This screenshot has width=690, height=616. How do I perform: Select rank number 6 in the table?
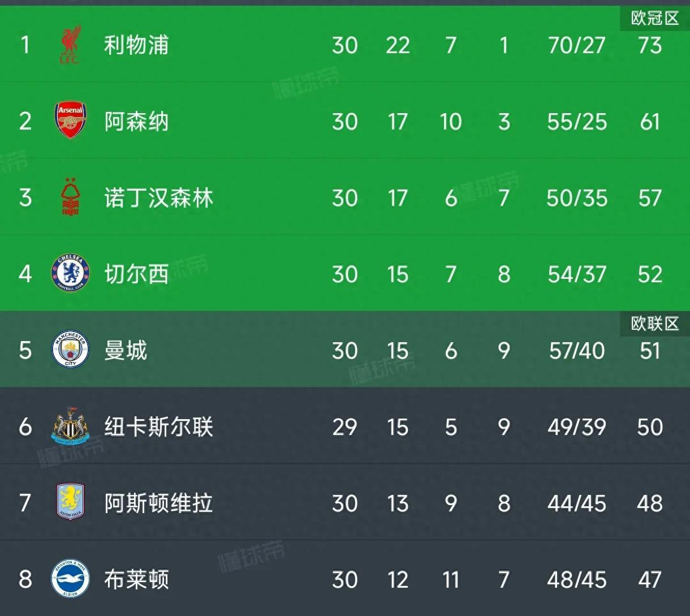click(25, 427)
